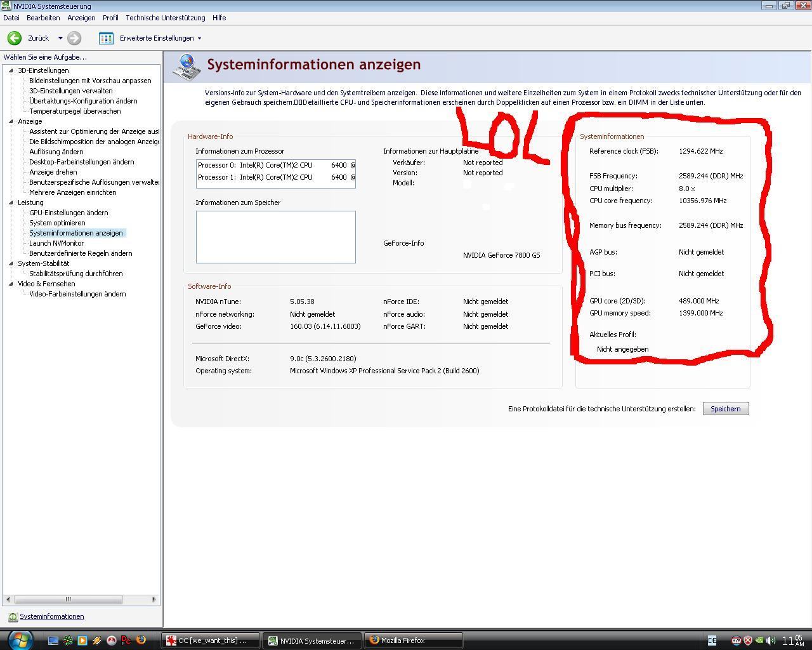Click the volume speaker tray icon
Screen dimensions: 812x650
tap(771, 640)
